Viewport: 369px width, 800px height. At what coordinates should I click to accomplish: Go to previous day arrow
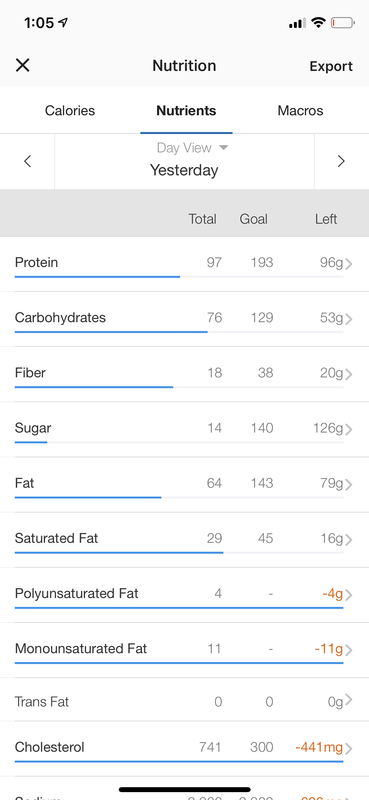click(x=28, y=162)
